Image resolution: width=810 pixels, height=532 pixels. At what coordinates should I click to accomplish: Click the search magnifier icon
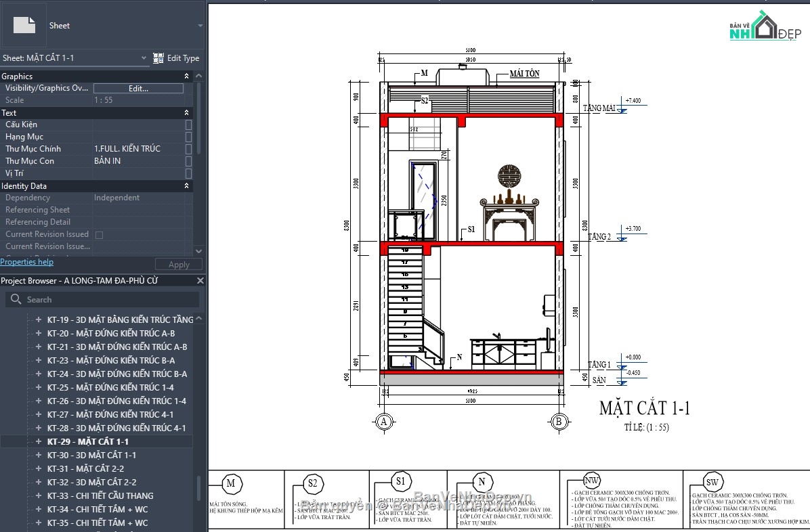[x=16, y=299]
